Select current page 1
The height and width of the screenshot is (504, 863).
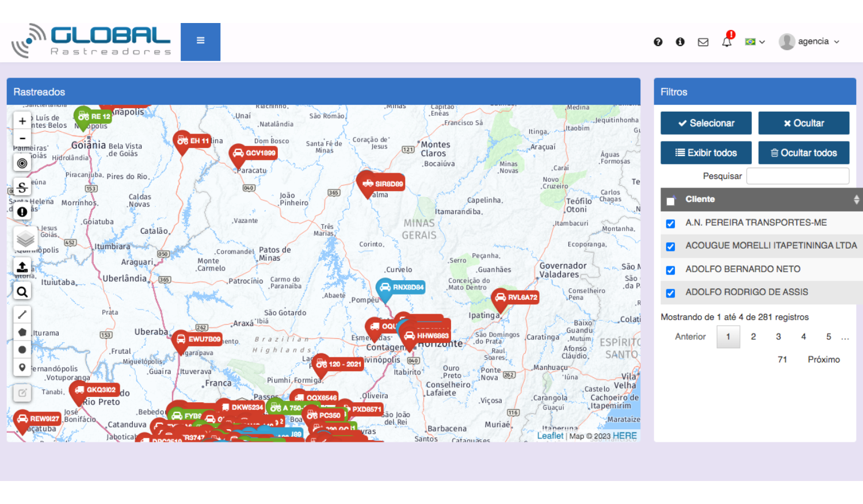click(x=728, y=337)
